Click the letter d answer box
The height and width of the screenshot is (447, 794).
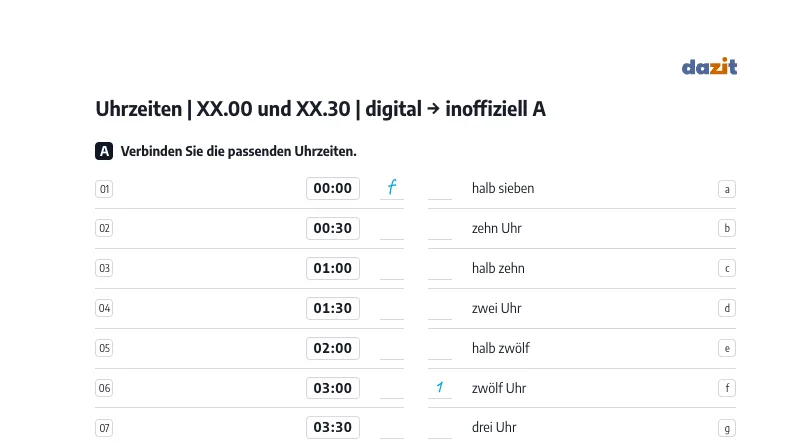click(x=727, y=308)
